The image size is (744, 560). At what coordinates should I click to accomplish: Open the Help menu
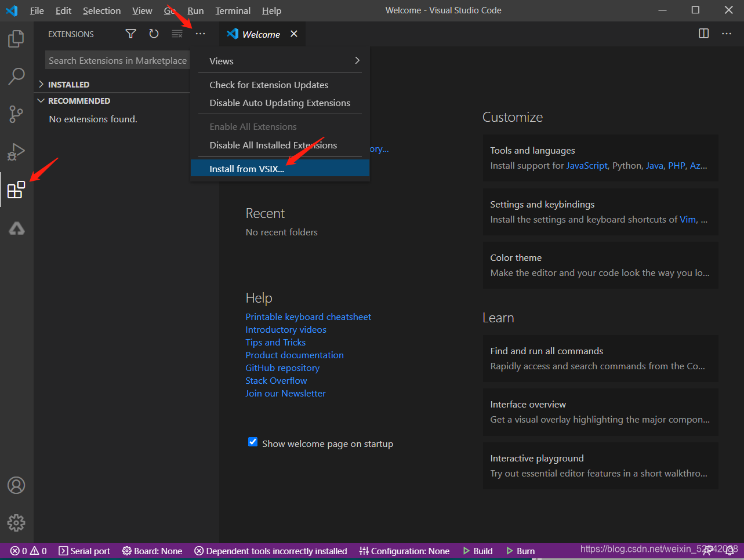pos(271,10)
